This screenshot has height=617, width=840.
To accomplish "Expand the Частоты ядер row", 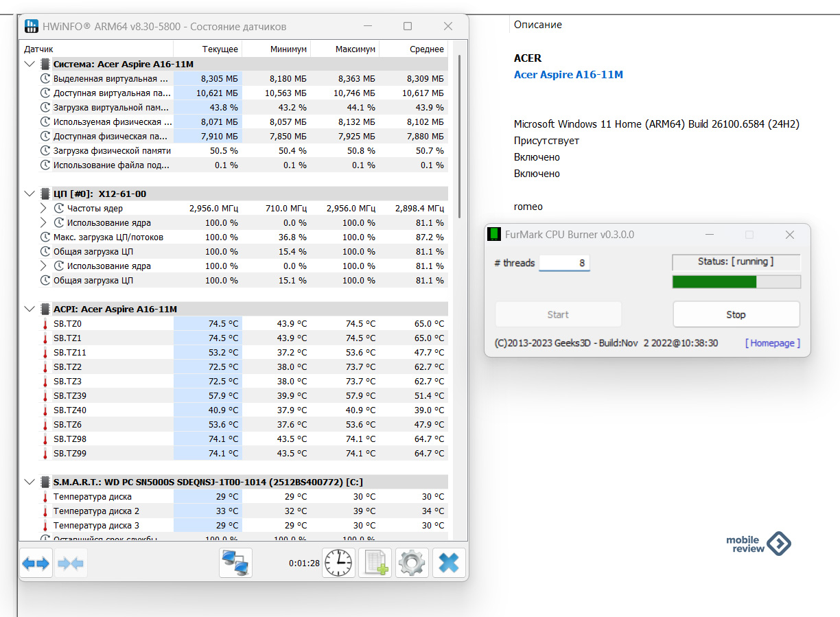I will [x=43, y=208].
